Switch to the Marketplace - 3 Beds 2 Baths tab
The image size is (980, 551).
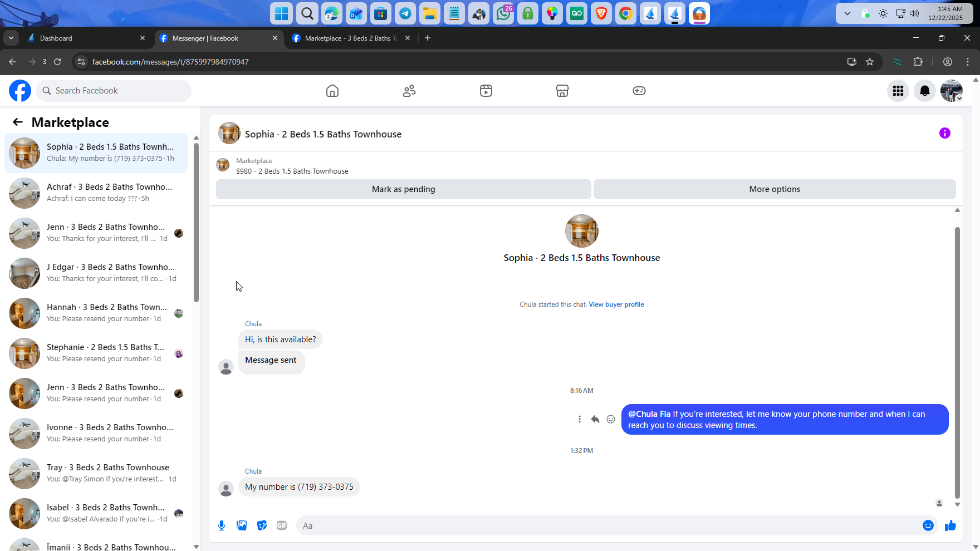tap(351, 38)
